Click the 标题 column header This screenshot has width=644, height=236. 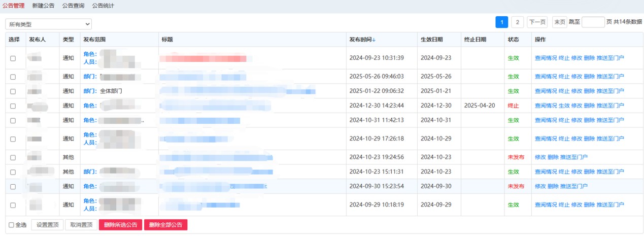point(167,40)
